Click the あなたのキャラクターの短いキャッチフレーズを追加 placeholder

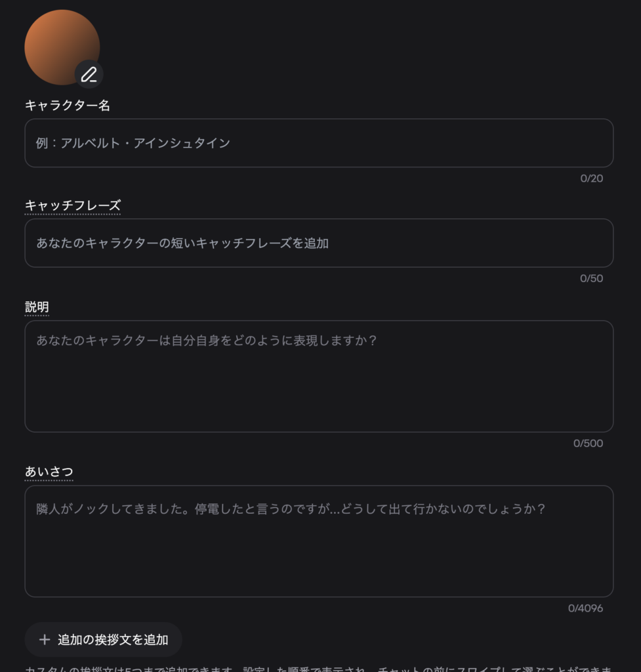pos(182,243)
